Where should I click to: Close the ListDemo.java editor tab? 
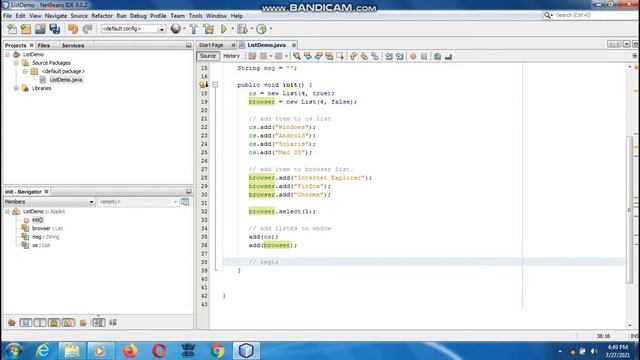pos(293,45)
